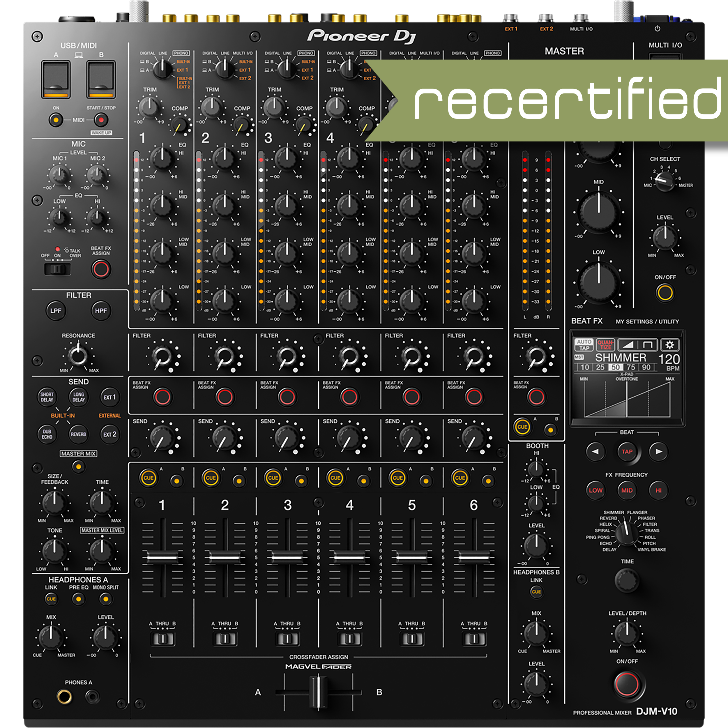Select the 10 value on the display
Image resolution: width=728 pixels, height=728 pixels.
pyautogui.click(x=585, y=367)
